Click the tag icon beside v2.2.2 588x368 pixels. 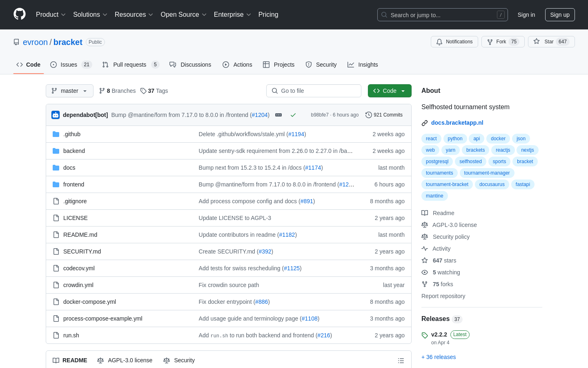coord(425,335)
